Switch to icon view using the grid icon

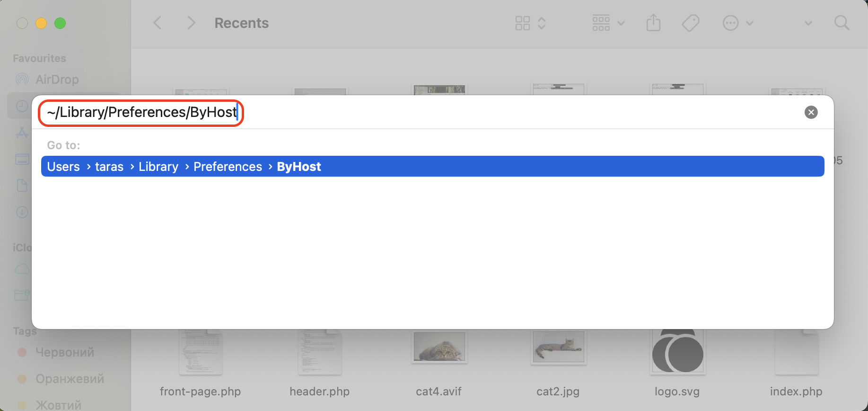pos(522,22)
